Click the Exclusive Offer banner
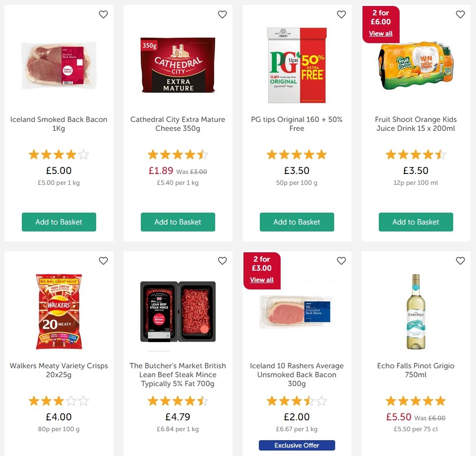The height and width of the screenshot is (456, 476). (x=297, y=445)
